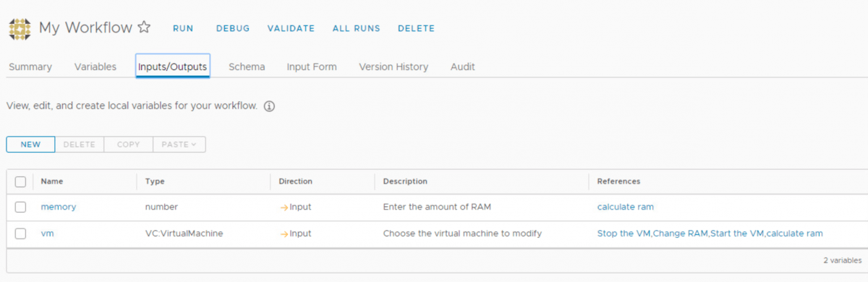Open the vm row references link
This screenshot has height=282, width=868.
[x=710, y=234]
